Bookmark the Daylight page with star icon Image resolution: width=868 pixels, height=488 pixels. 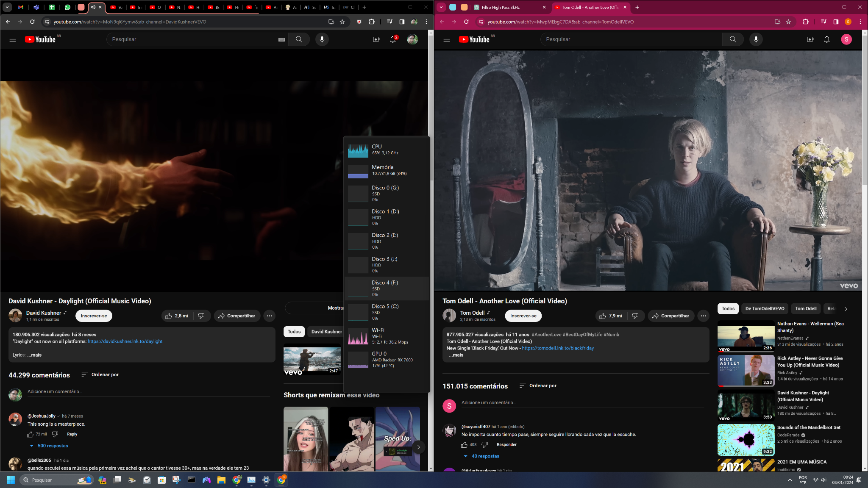(342, 22)
